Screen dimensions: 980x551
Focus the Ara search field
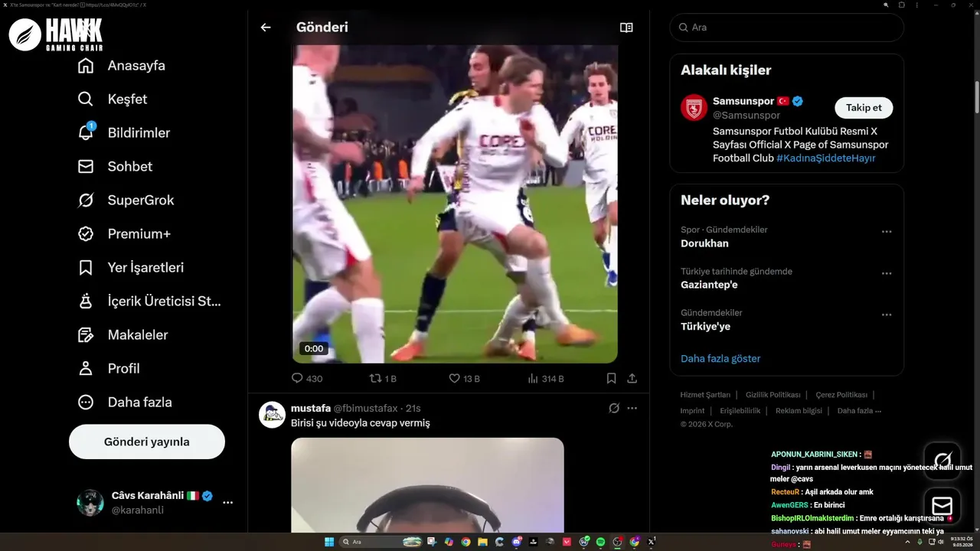point(787,28)
